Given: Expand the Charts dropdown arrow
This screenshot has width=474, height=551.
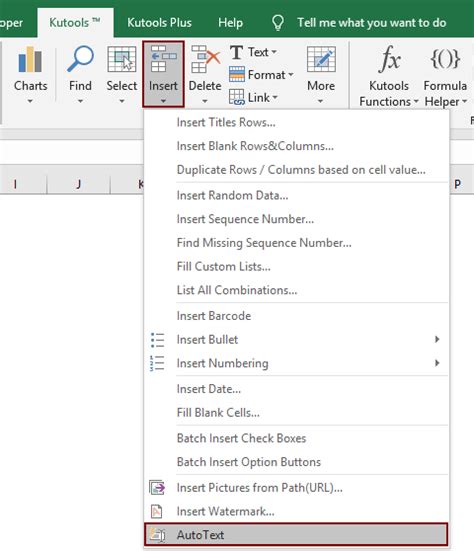Looking at the screenshot, I should (30, 101).
